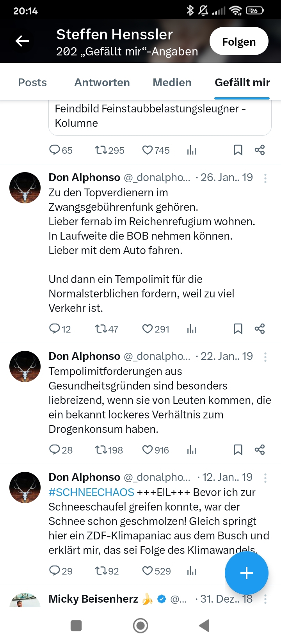This screenshot has height=644, width=281.
Task: Tap the back arrow in header
Action: click(22, 41)
